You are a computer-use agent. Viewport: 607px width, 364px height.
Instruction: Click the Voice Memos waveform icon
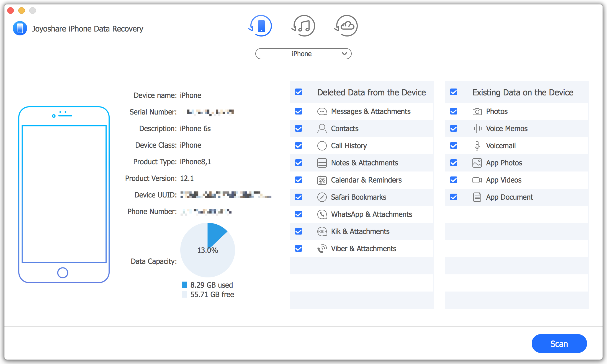(x=477, y=129)
